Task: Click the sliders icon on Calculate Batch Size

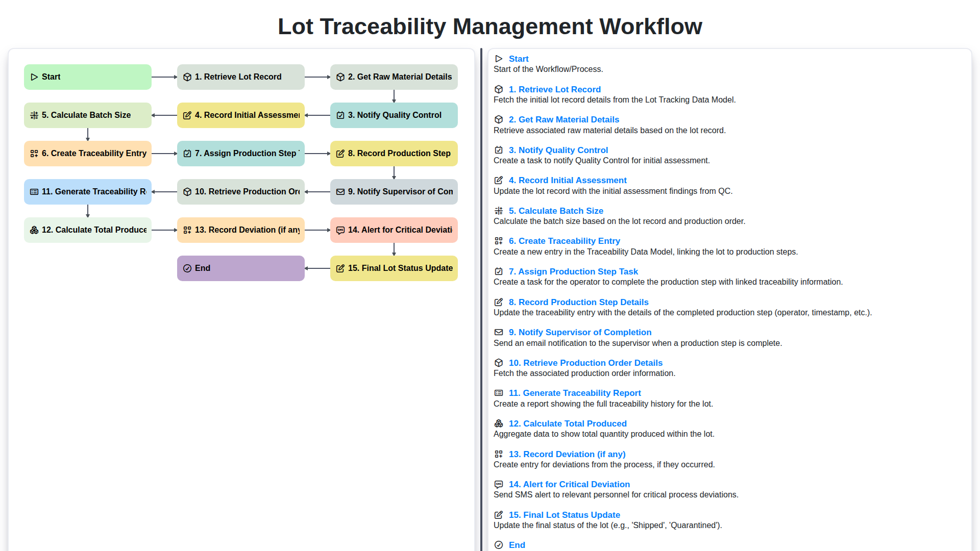Action: [x=34, y=115]
